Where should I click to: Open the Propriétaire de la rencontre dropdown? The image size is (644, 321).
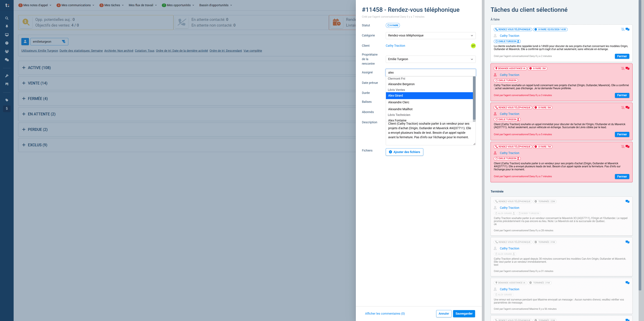[431, 59]
